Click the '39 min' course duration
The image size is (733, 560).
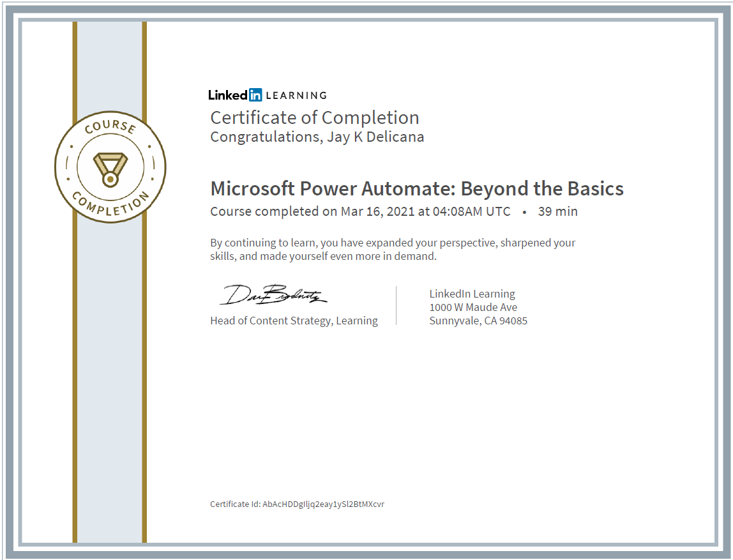tap(557, 211)
